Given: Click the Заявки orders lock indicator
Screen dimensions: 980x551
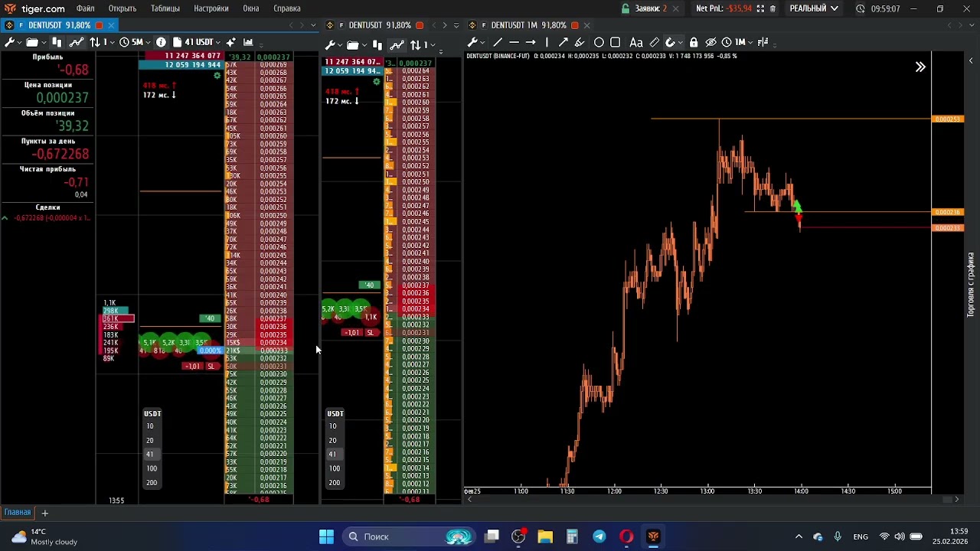Looking at the screenshot, I should click(x=626, y=8).
